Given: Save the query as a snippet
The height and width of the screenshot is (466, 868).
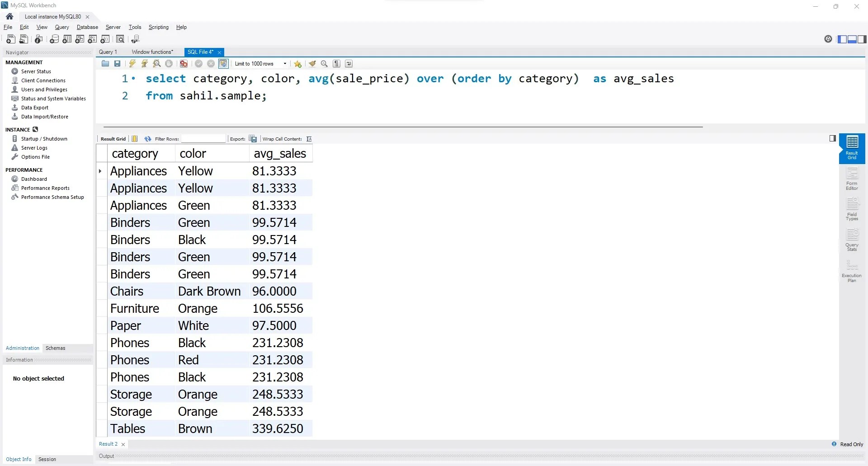Looking at the screenshot, I should point(297,63).
